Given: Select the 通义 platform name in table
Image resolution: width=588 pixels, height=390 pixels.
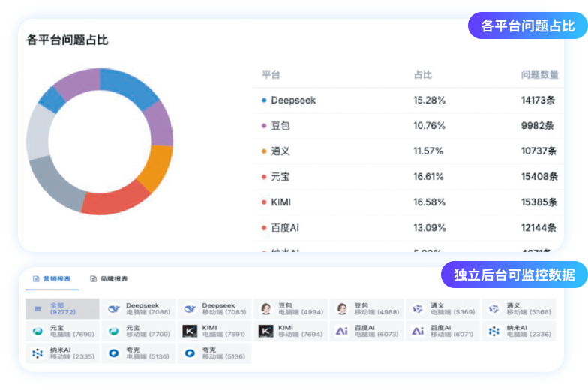Looking at the screenshot, I should point(280,151).
